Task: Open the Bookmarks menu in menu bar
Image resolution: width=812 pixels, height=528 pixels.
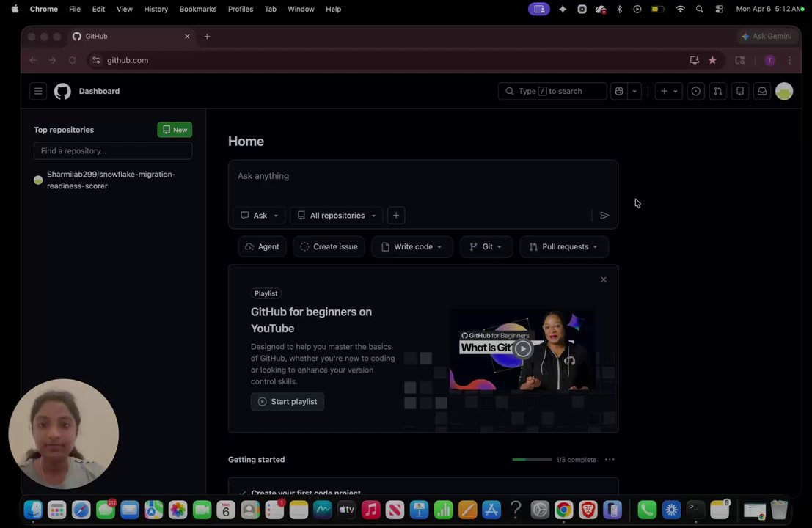Action: click(x=198, y=9)
